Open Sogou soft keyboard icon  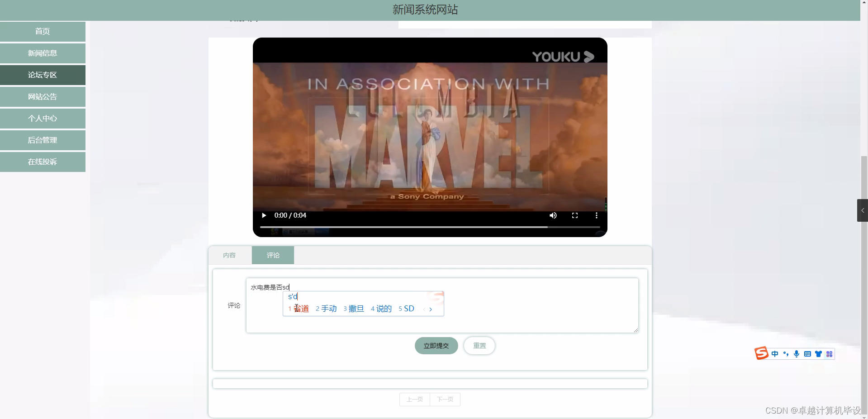tap(807, 354)
